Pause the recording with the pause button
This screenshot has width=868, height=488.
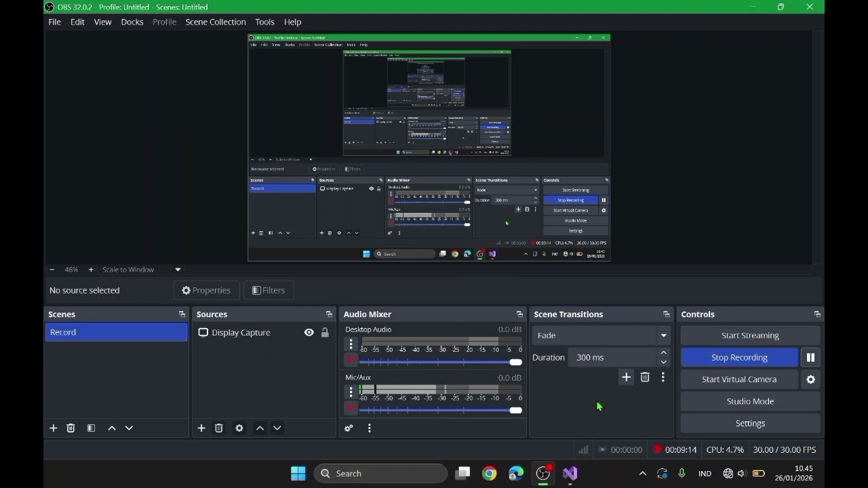click(810, 358)
